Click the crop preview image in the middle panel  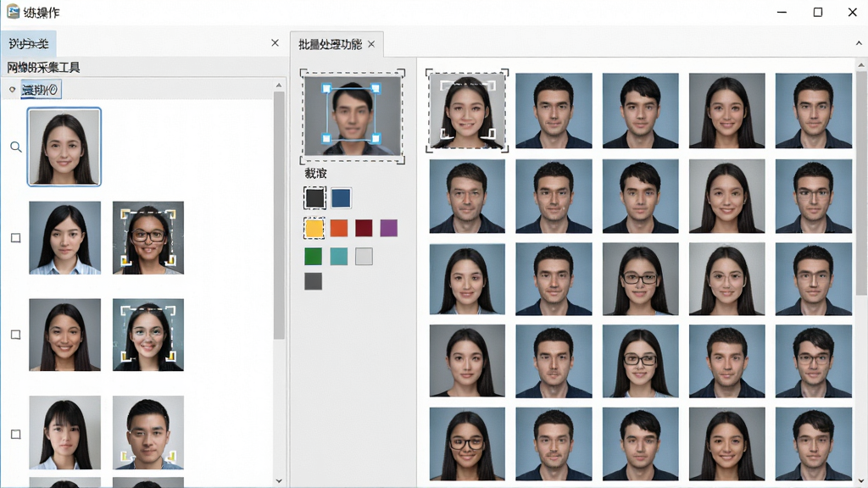pyautogui.click(x=352, y=116)
